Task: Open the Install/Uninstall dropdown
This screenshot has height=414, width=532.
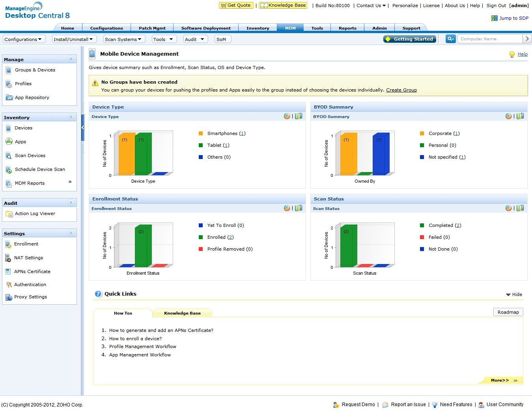Action: pos(74,39)
